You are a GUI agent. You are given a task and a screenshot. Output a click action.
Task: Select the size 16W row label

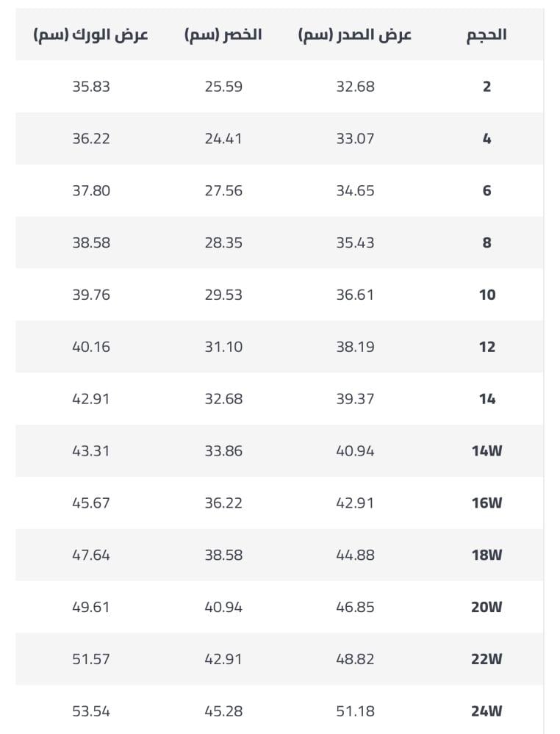[x=487, y=503]
